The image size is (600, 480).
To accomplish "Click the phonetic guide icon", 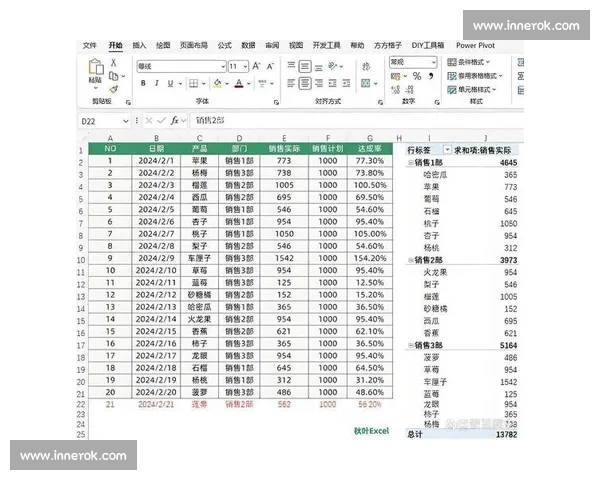I will pos(262,83).
